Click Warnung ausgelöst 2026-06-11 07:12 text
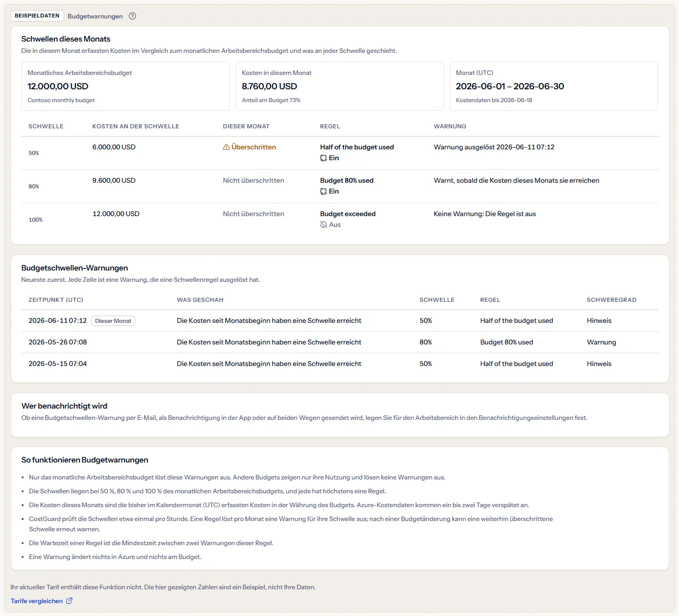Viewport: 679px width, 616px height. click(494, 147)
